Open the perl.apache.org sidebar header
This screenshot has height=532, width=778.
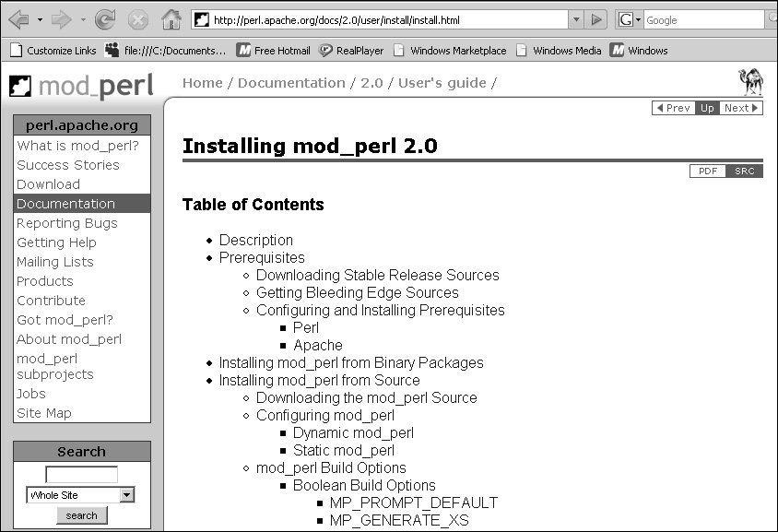[82, 125]
